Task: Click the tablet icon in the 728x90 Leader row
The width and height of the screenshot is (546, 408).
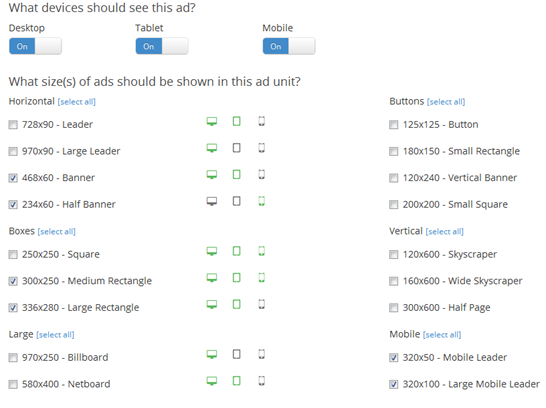Action: click(236, 121)
